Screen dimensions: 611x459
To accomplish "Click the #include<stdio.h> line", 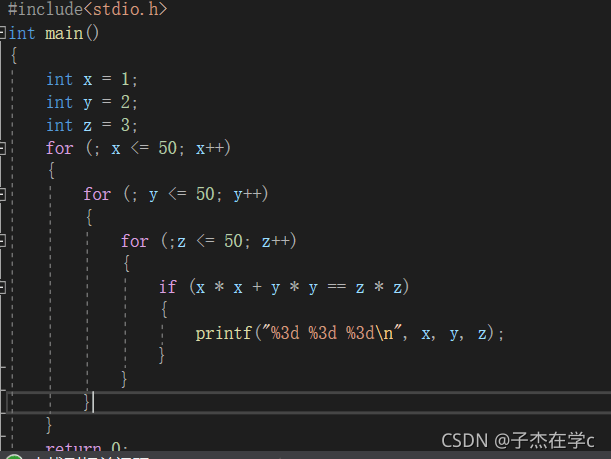I will point(87,9).
